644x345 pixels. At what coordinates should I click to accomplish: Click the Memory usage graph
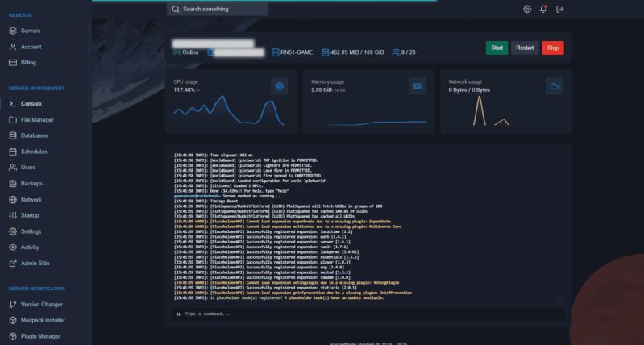[374, 123]
